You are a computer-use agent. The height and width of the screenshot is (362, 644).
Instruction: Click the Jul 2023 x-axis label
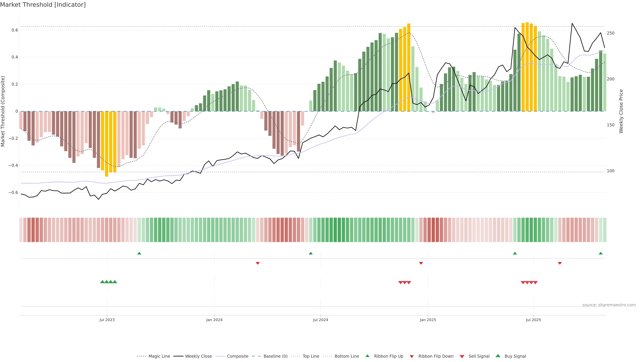pos(107,320)
